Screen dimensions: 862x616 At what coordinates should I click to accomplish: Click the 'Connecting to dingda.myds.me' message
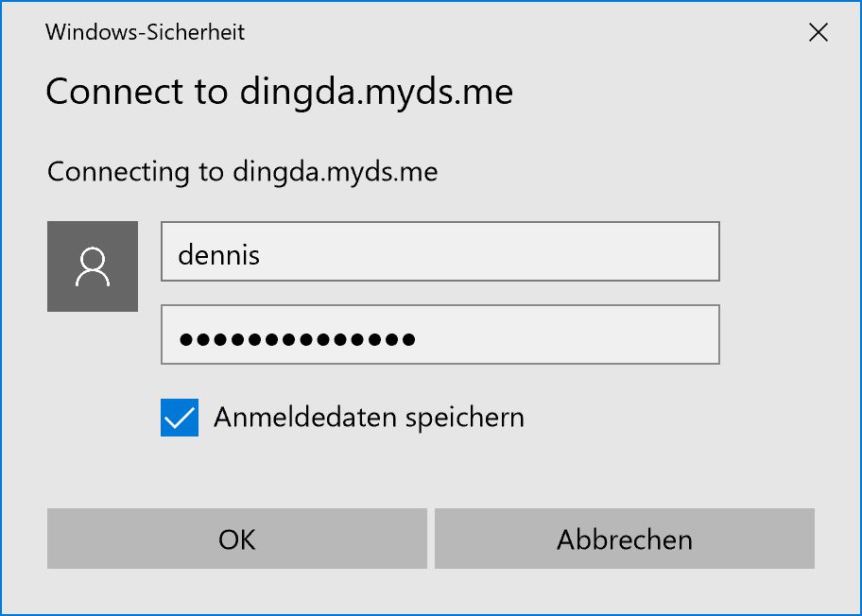coord(242,173)
